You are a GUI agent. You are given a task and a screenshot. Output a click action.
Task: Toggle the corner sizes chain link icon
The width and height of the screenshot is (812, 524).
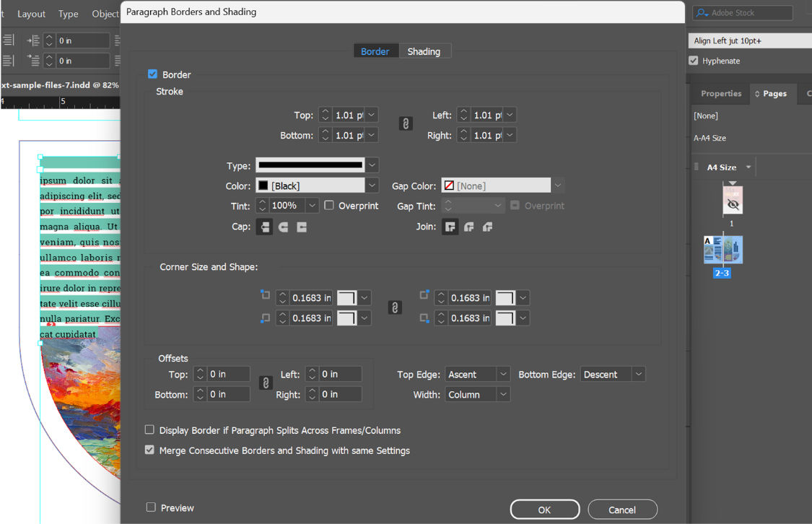395,307
